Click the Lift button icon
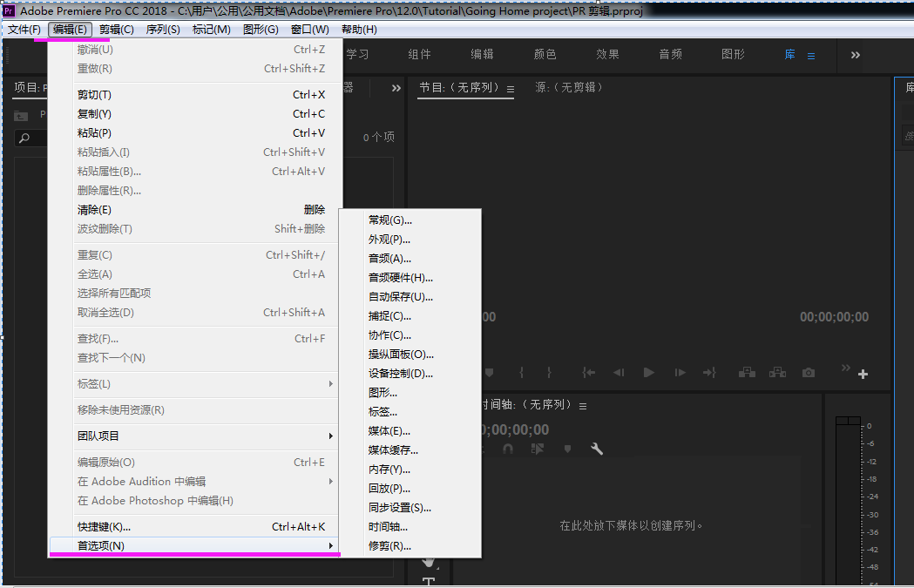 pyautogui.click(x=747, y=372)
